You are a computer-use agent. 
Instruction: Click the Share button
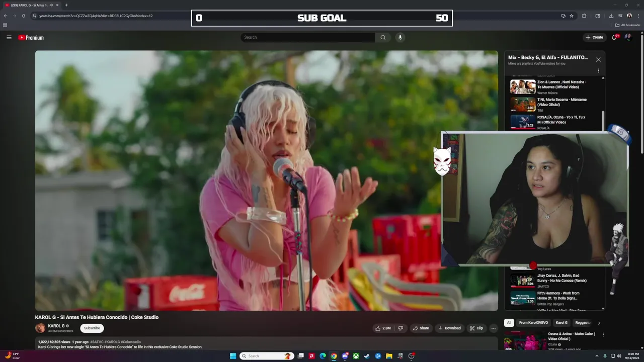tap(421, 328)
